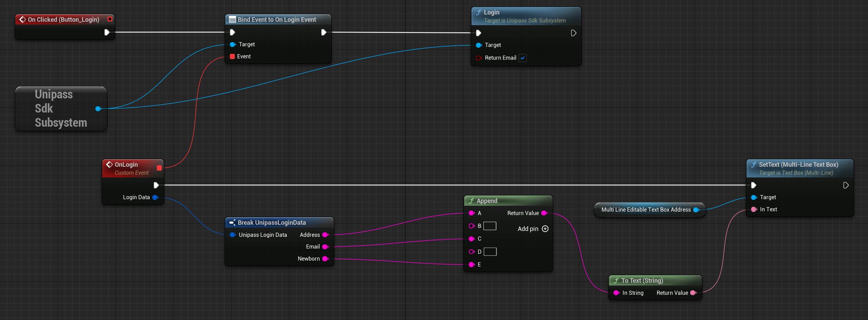This screenshot has height=320, width=868.
Task: Select the Break UnipassLoginData node header
Action: point(272,223)
